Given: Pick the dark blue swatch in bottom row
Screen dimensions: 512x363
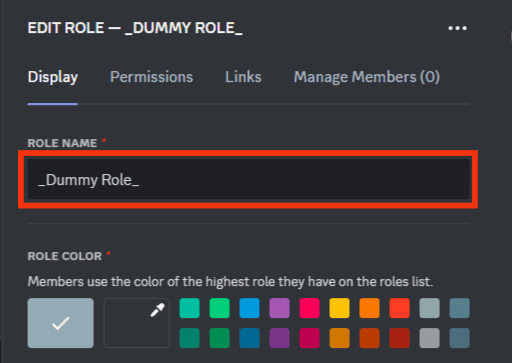Looking at the screenshot, I should (x=250, y=338).
